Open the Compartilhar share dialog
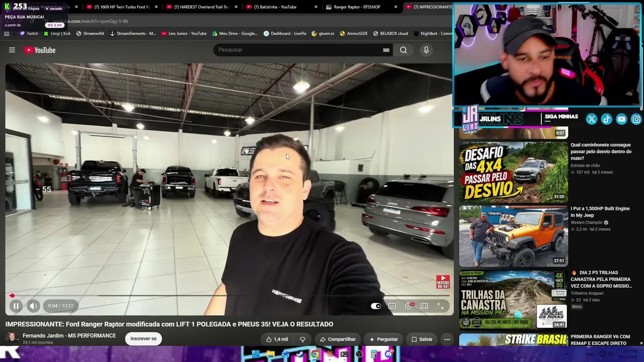The image size is (644, 362). pyautogui.click(x=338, y=339)
